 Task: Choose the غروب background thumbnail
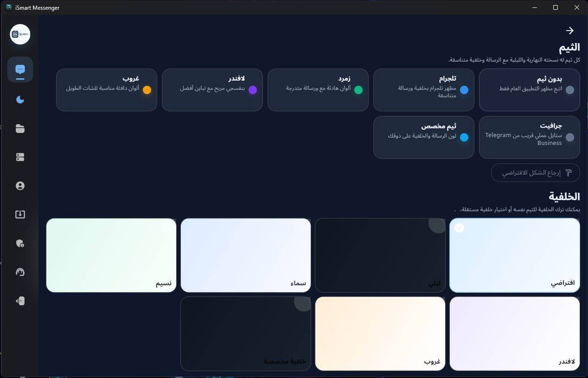pos(380,334)
